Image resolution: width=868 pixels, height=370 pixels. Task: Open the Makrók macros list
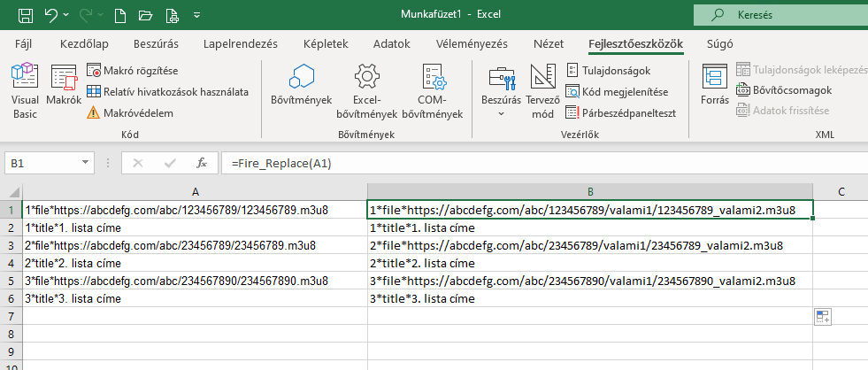pos(64,91)
